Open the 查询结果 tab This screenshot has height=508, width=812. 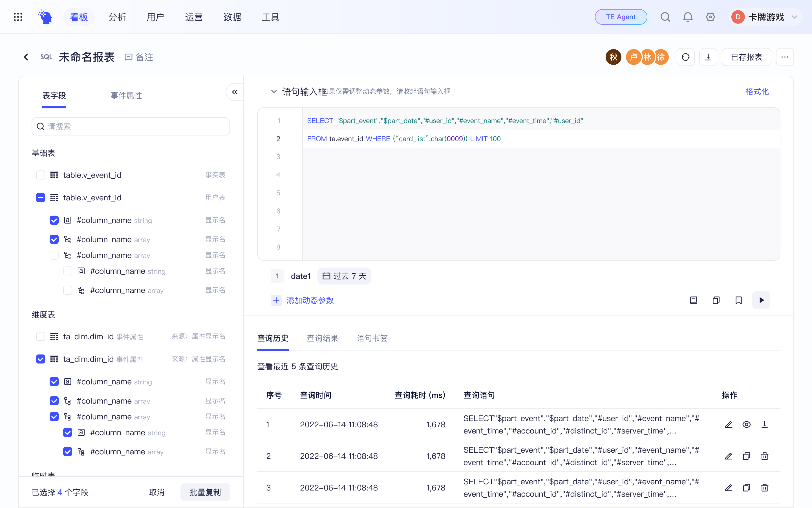tap(323, 338)
